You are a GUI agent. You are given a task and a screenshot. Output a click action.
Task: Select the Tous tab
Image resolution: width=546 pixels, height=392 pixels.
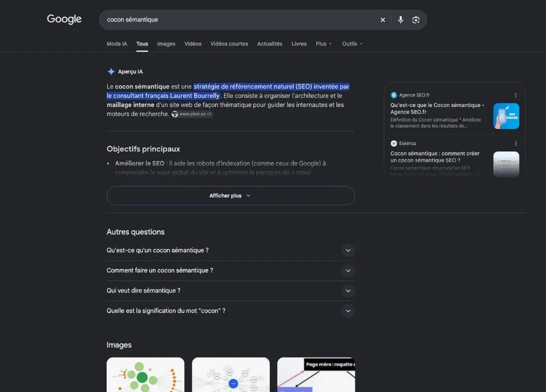(x=142, y=44)
